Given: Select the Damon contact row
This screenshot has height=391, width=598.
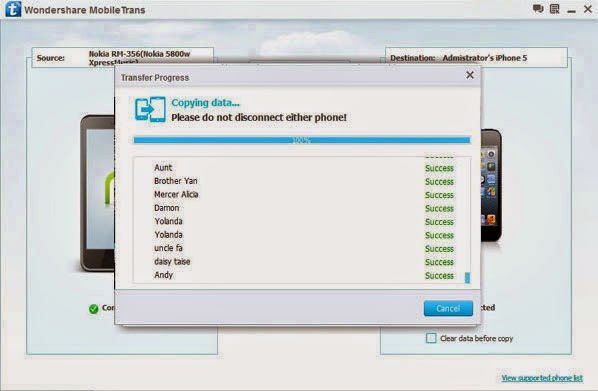Looking at the screenshot, I should coord(302,208).
